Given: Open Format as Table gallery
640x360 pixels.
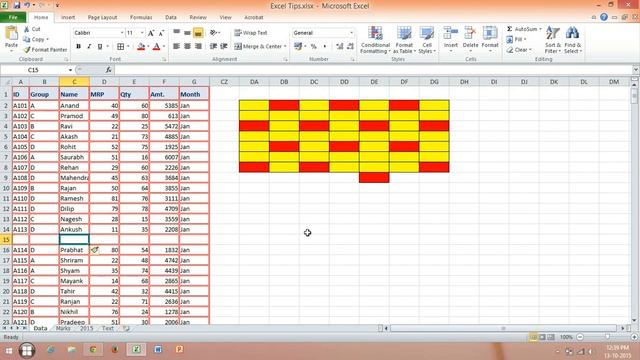Looking at the screenshot, I should tap(404, 40).
